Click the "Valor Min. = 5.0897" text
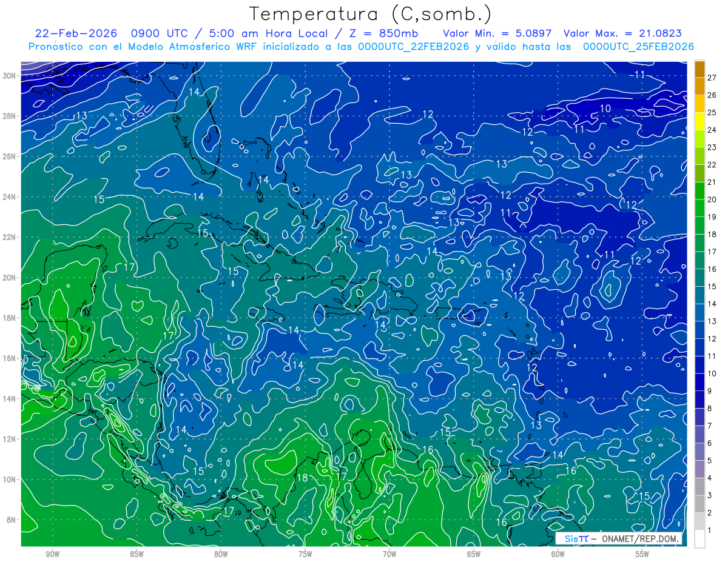This screenshot has height=562, width=728. (497, 33)
